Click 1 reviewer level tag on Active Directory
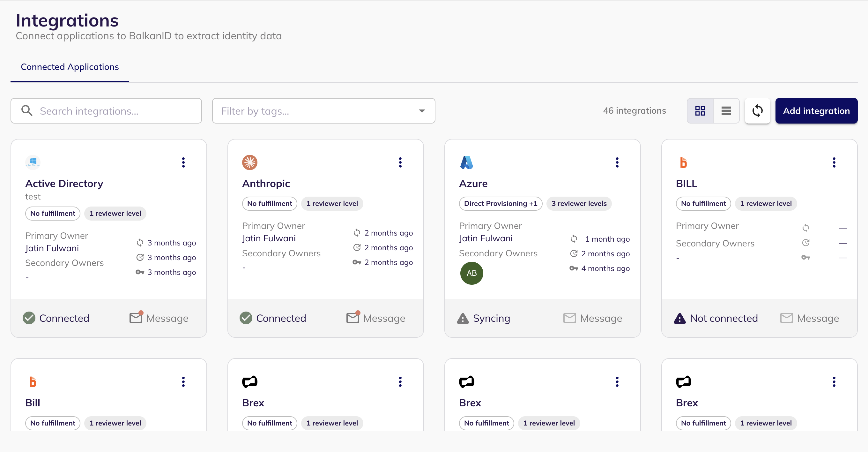 pos(115,213)
